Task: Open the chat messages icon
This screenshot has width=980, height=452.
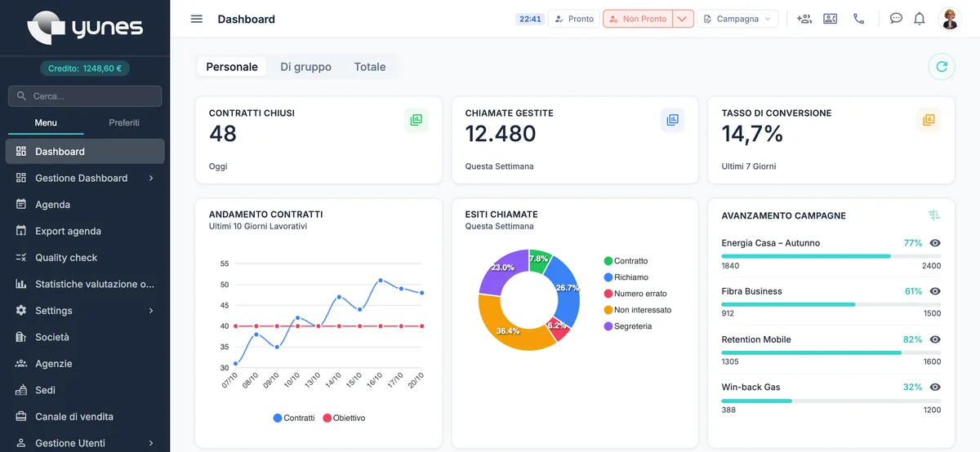Action: [896, 19]
